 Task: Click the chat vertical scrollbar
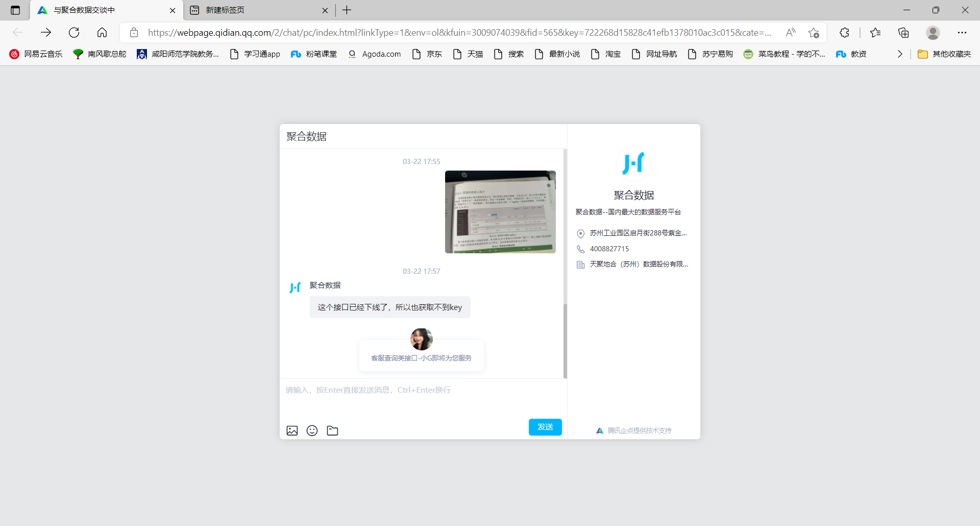pos(565,341)
